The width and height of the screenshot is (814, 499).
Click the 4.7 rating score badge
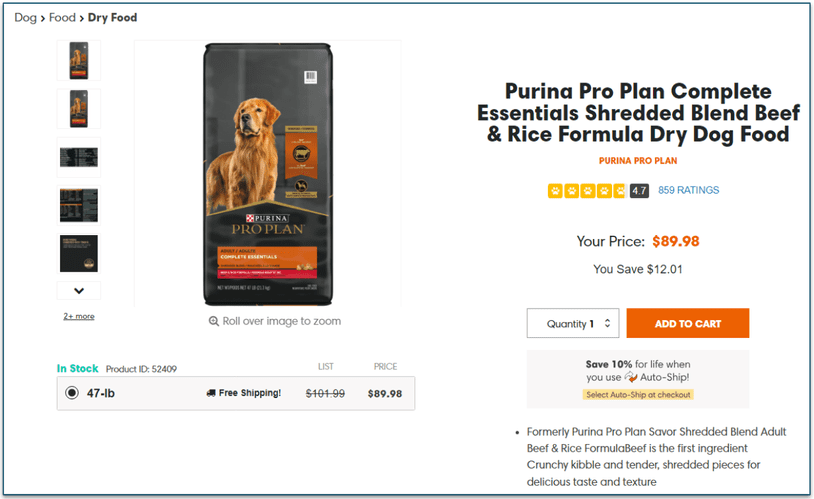pyautogui.click(x=640, y=190)
